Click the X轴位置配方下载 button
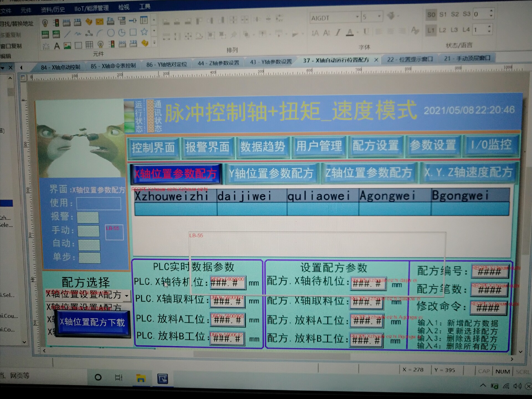Viewport: 532px width, 399px height. (92, 322)
